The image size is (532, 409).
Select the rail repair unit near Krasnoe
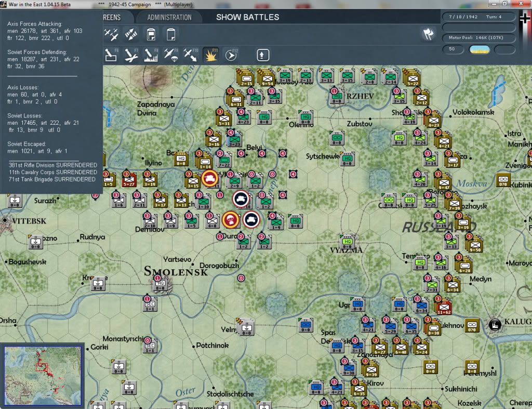pyautogui.click(x=98, y=283)
